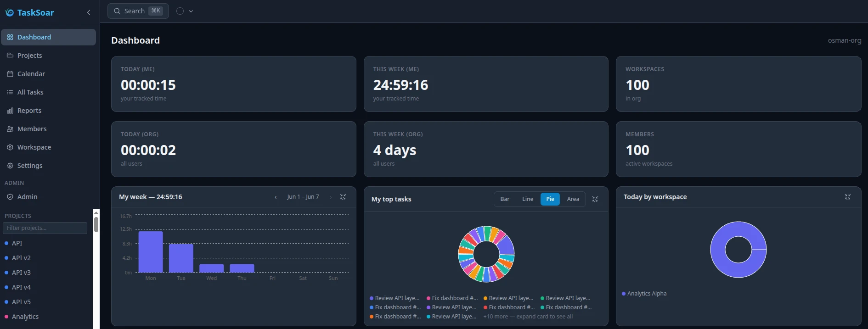868x329 pixels.
Task: Collapse the sidebar with the chevron
Action: point(89,12)
